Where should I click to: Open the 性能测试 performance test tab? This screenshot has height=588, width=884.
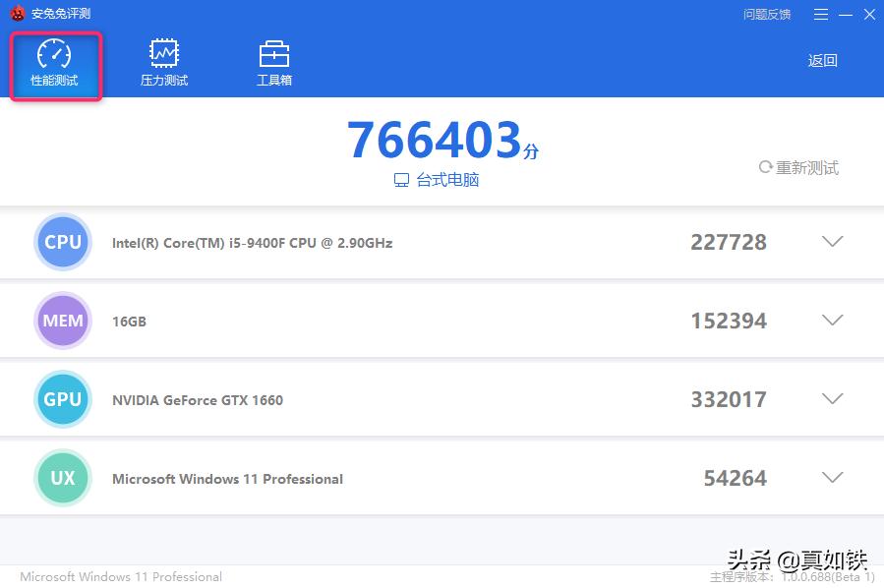55,66
